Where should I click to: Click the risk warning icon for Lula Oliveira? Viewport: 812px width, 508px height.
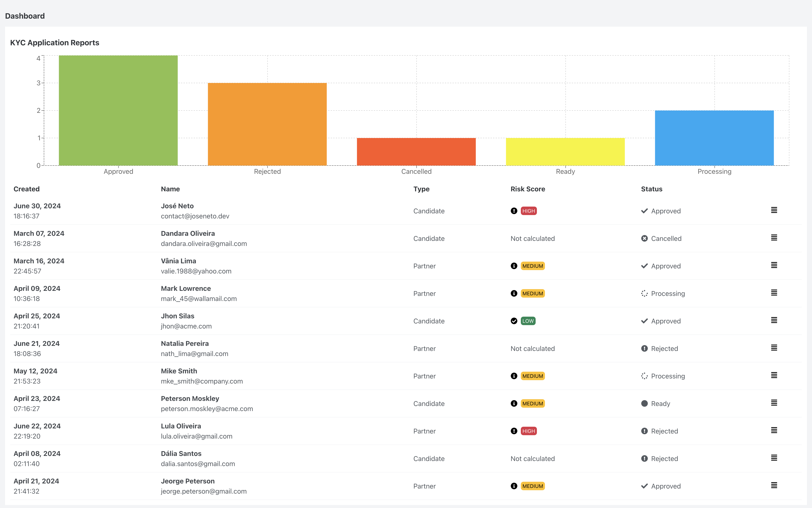pyautogui.click(x=514, y=431)
